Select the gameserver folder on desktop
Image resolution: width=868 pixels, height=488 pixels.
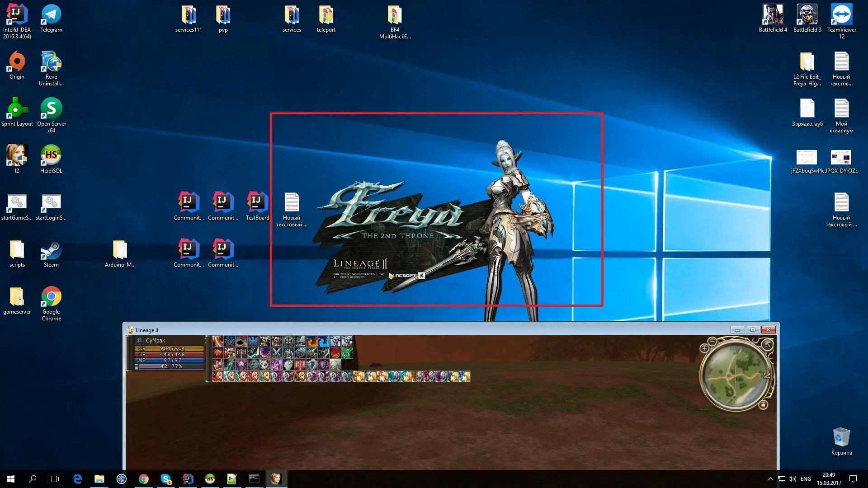pos(17,300)
